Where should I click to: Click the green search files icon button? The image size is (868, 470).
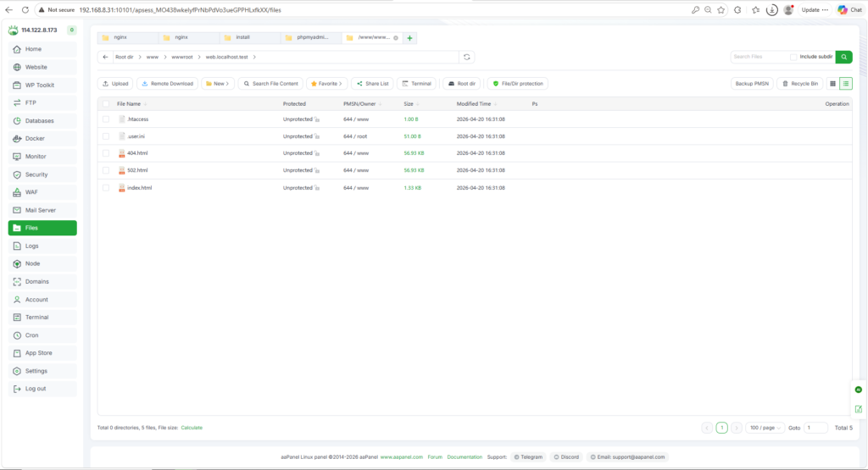[x=843, y=57]
